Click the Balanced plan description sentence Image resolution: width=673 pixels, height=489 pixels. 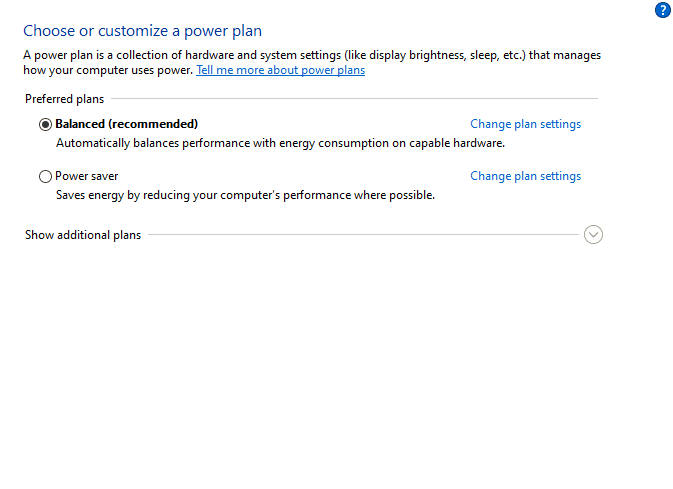(280, 143)
